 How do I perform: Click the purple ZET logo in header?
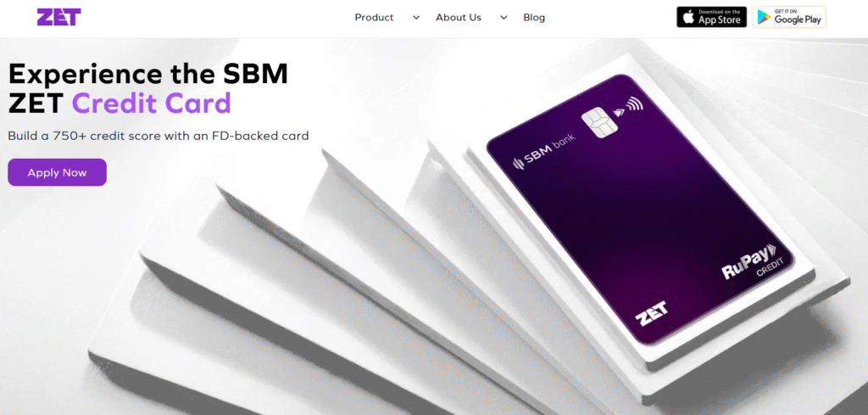tap(58, 17)
